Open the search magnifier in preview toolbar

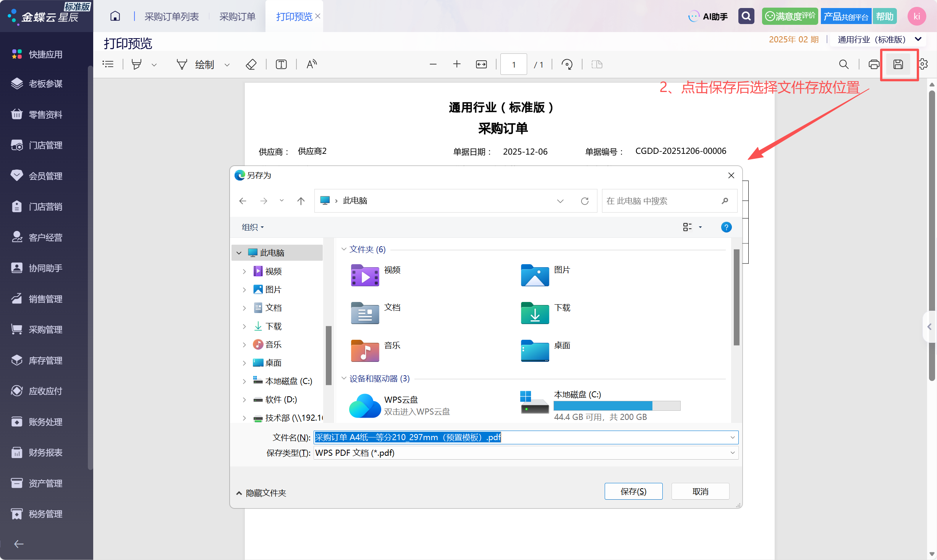[844, 64]
